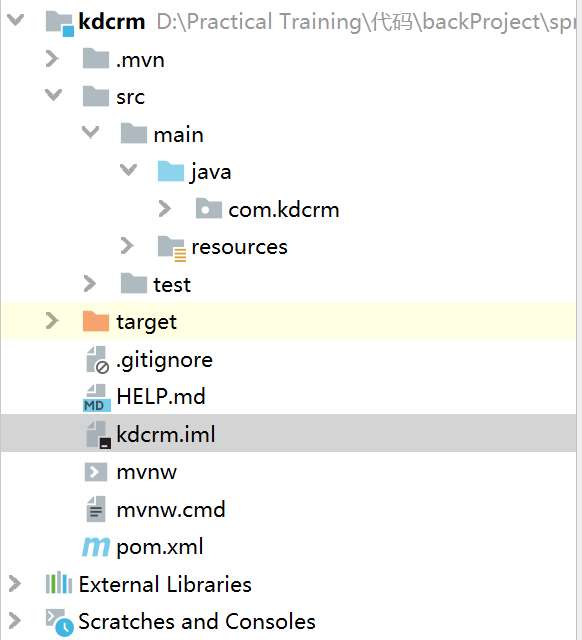Collapse the src folder
Screen dimensions: 582x640
[53, 95]
